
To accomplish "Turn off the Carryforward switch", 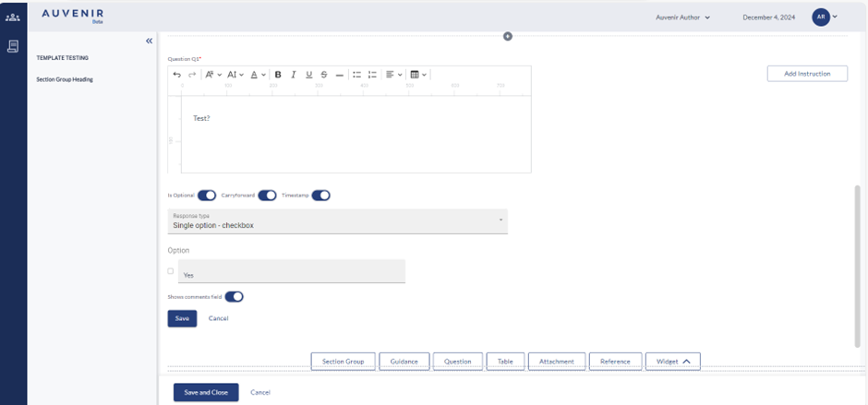I will [267, 196].
